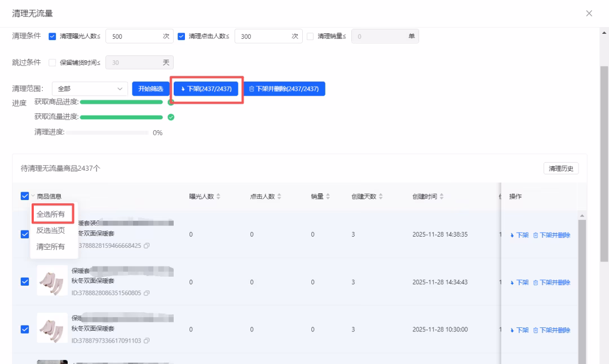Viewport: 609px width, 364px height.
Task: Uncheck second product row checkbox
Action: (24, 282)
